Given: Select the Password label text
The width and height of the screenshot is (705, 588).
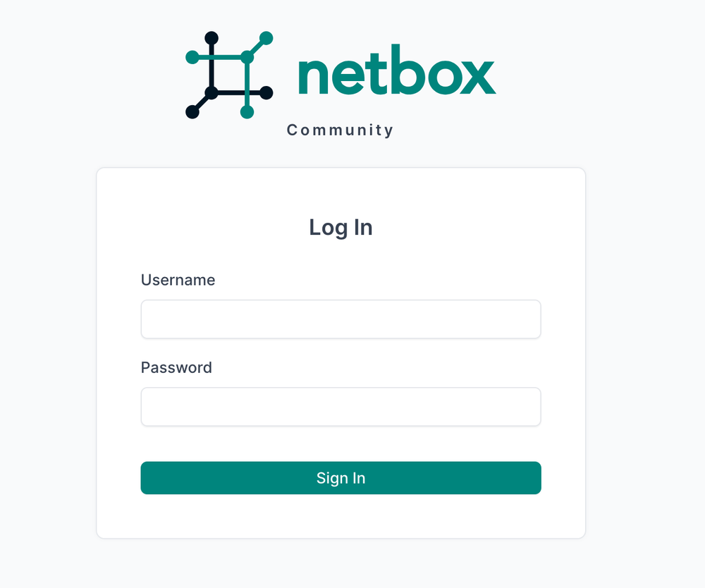Looking at the screenshot, I should click(x=176, y=367).
